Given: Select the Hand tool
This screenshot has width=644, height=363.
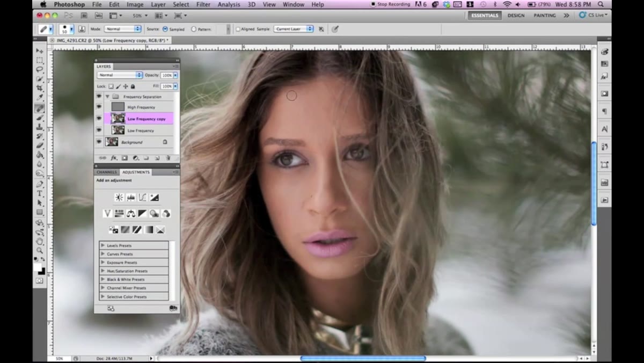Looking at the screenshot, I should point(40,241).
